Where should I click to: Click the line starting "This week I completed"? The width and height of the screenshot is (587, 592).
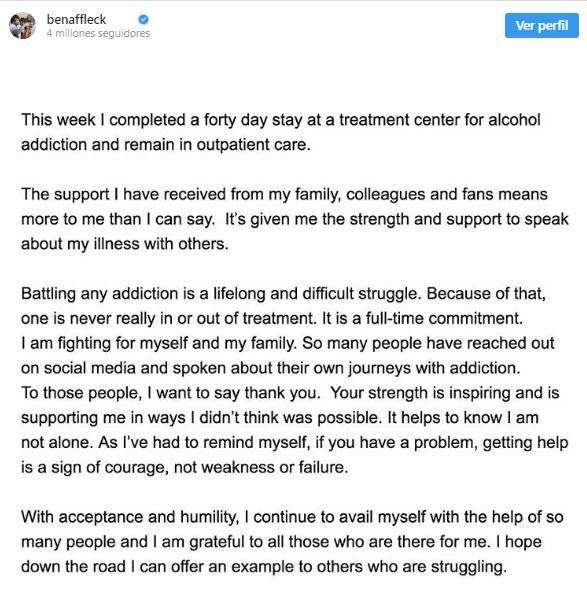pyautogui.click(x=281, y=120)
